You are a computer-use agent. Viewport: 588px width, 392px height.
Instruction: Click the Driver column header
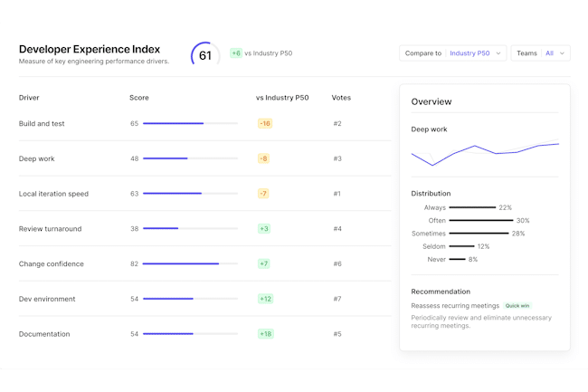[x=29, y=98]
